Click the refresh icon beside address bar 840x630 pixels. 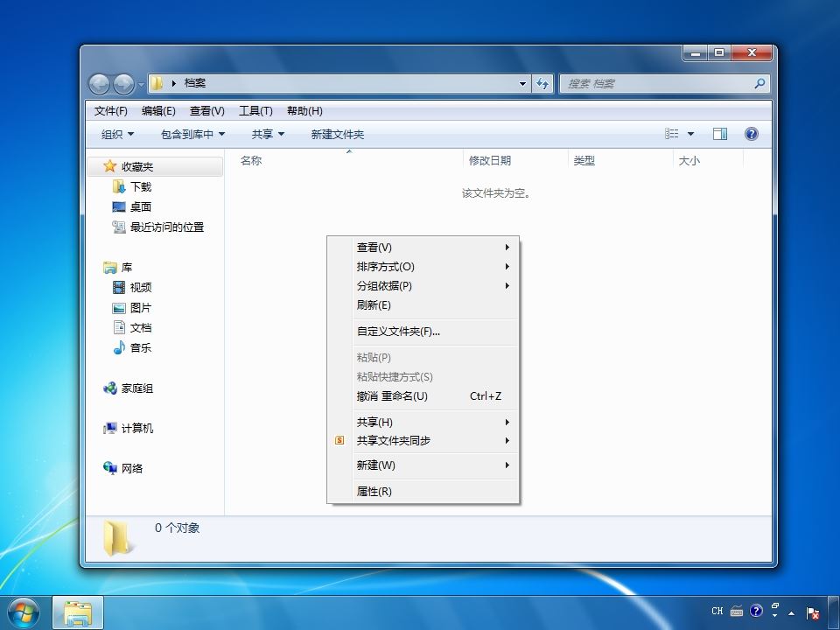(x=542, y=84)
